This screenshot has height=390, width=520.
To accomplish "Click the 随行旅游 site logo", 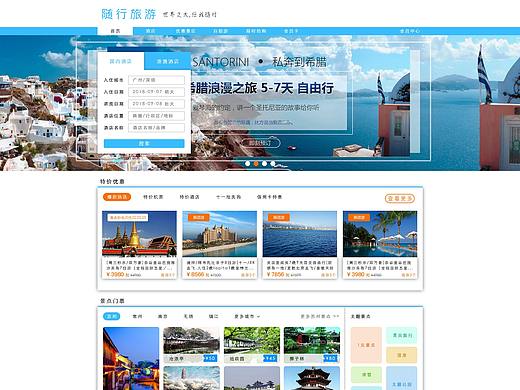I will (129, 14).
